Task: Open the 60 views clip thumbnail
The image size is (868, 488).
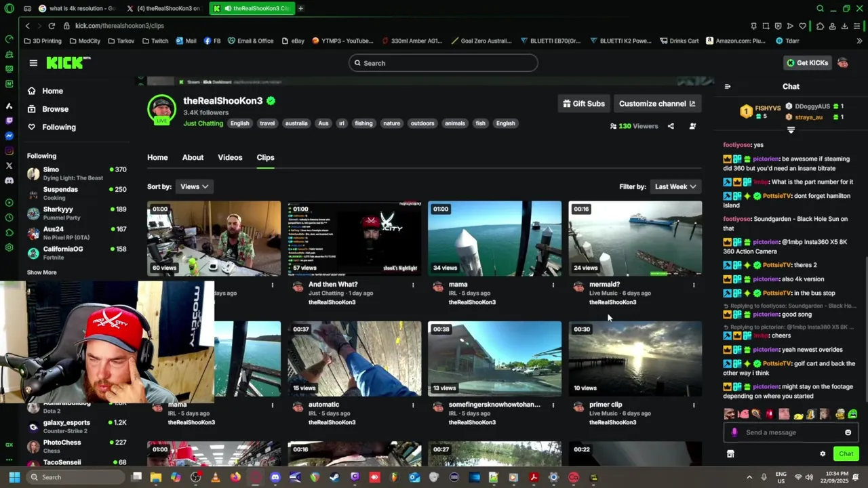Action: pos(214,239)
